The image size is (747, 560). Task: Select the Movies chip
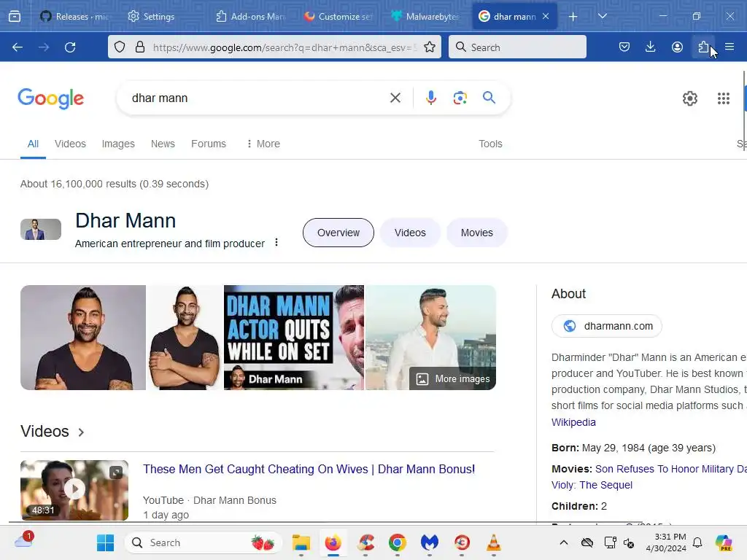(x=477, y=233)
